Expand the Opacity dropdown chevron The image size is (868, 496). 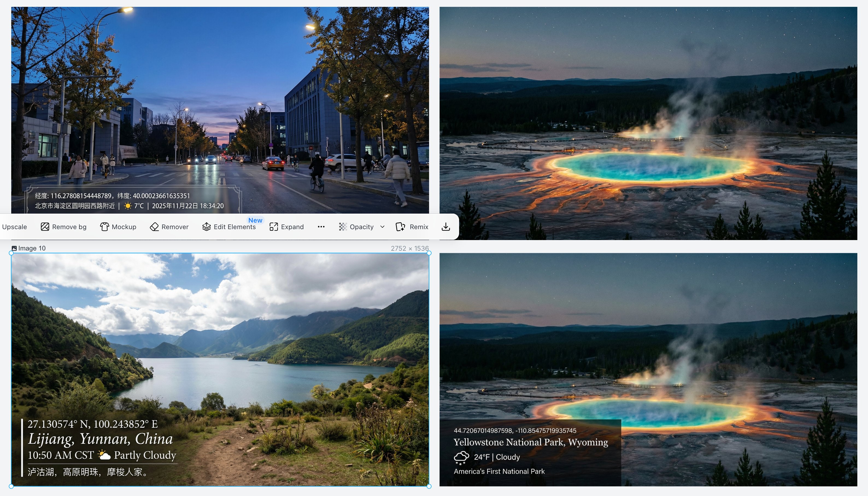point(382,227)
